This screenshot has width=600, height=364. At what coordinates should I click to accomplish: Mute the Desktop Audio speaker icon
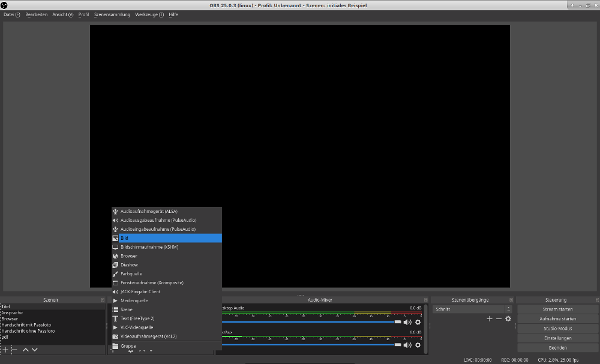[407, 322]
